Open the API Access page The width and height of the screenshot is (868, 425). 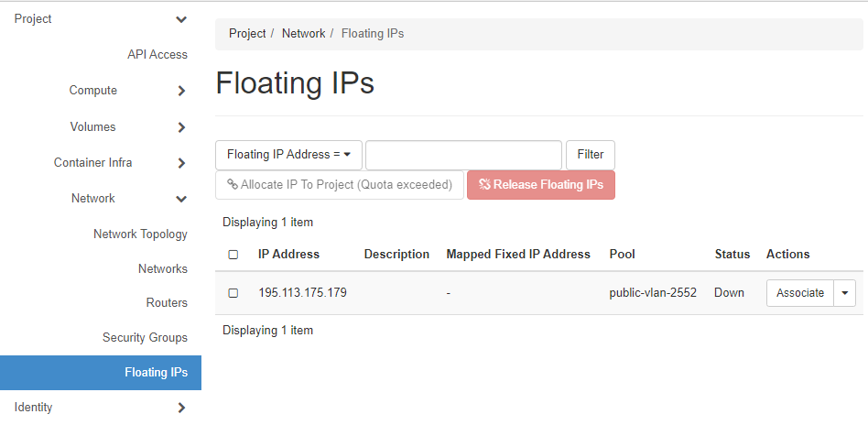click(x=157, y=55)
